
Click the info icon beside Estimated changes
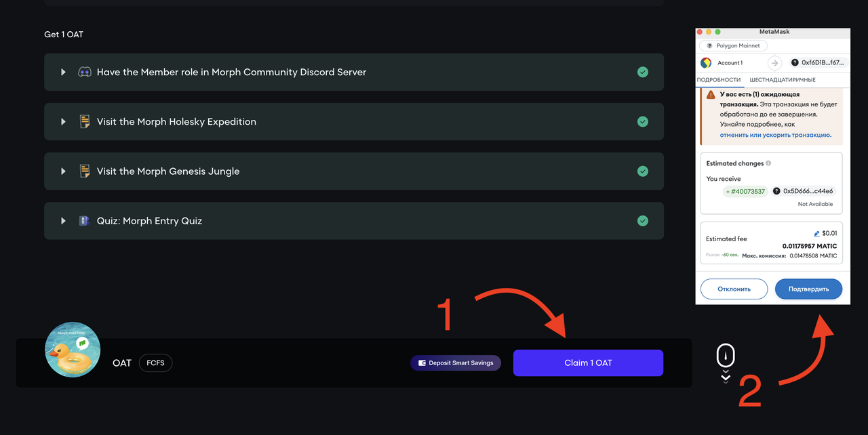click(768, 163)
